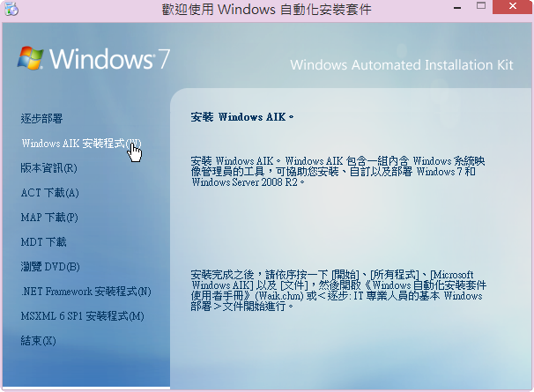Select ACT 下載(A) link

(49, 193)
